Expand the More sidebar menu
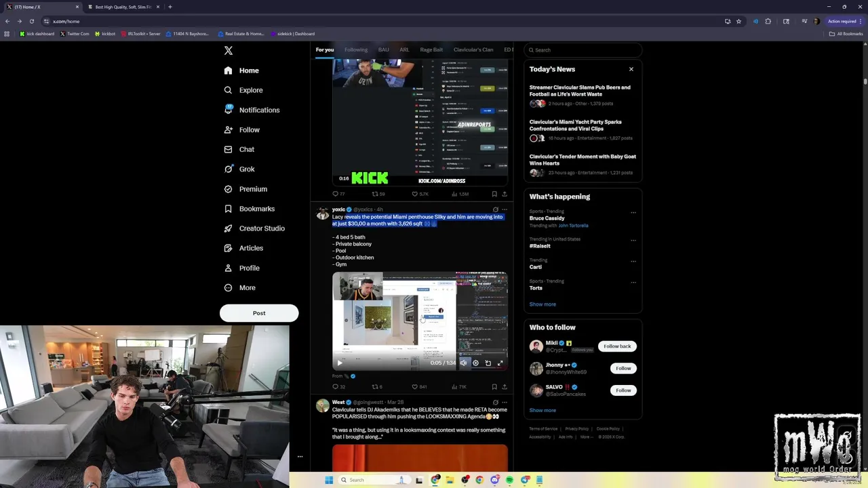The height and width of the screenshot is (488, 868). [x=239, y=288]
